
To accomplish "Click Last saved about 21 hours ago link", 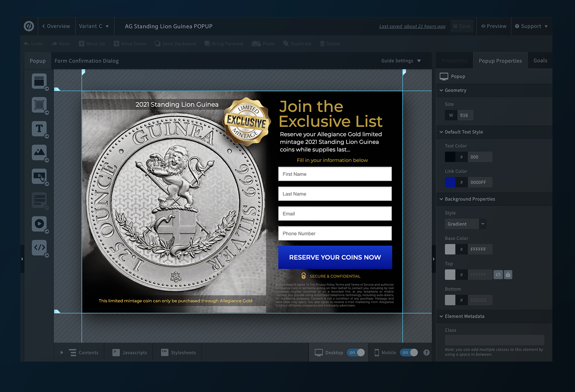I will pos(412,27).
